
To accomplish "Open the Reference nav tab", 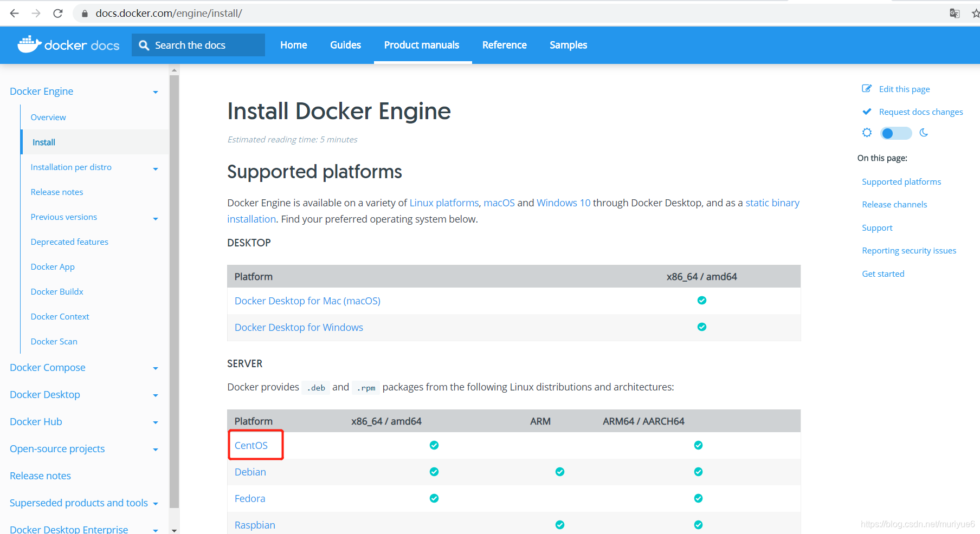I will point(505,45).
